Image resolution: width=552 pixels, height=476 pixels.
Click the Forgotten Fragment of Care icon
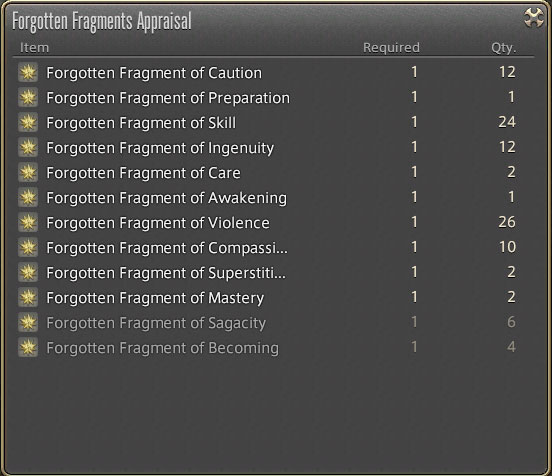point(28,173)
